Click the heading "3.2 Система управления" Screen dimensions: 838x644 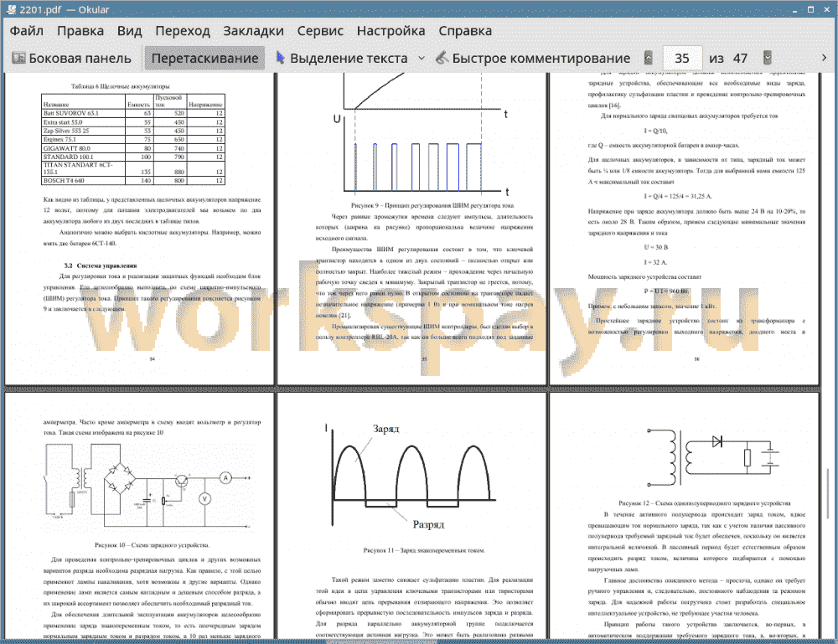click(x=101, y=265)
